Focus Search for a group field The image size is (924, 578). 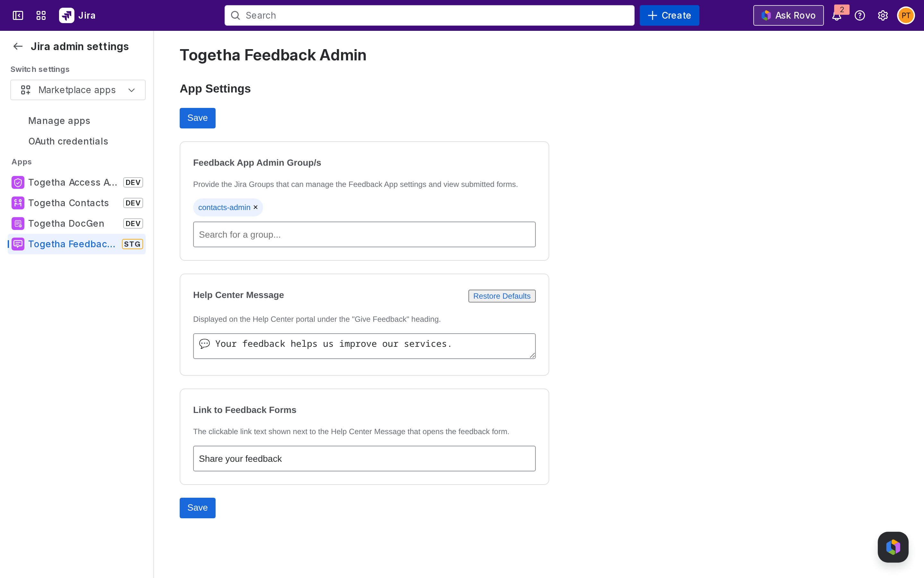click(364, 234)
